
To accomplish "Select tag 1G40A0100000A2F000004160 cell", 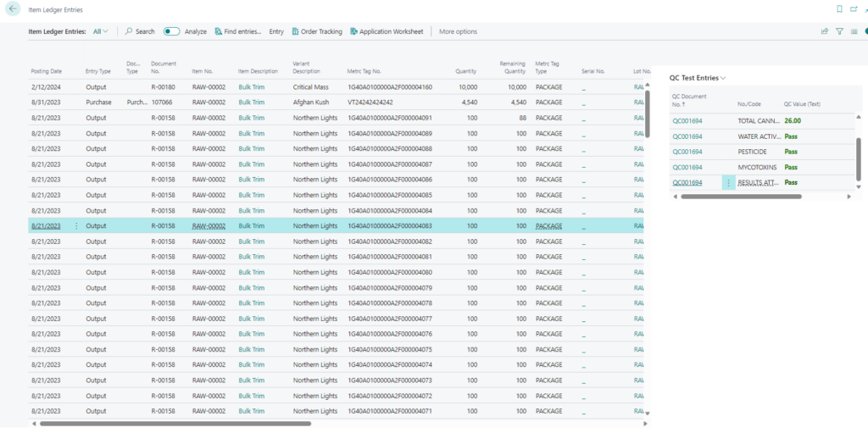I will coord(390,87).
